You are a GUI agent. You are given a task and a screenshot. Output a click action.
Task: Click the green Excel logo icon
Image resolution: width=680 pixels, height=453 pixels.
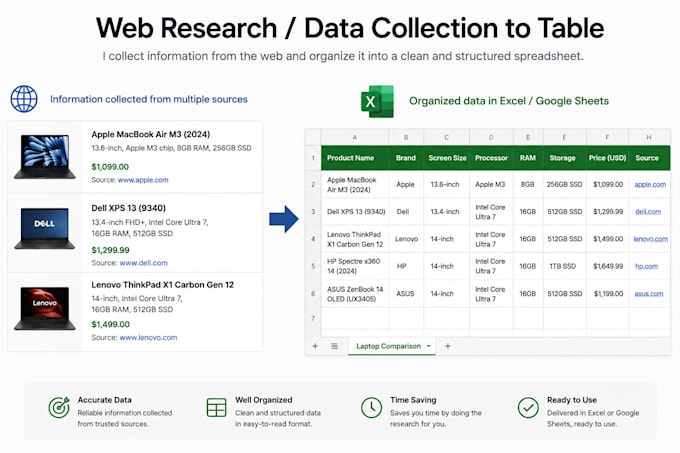point(377,101)
